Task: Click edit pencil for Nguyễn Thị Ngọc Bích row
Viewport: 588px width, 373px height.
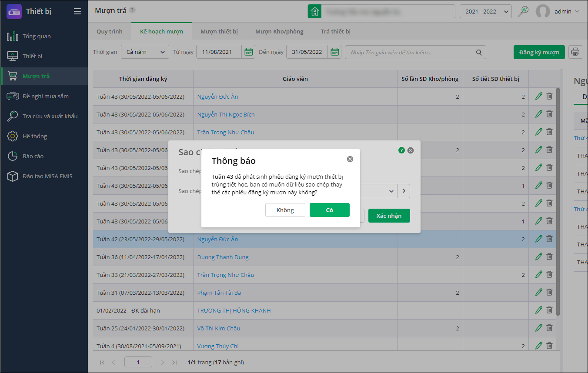Action: tap(539, 114)
